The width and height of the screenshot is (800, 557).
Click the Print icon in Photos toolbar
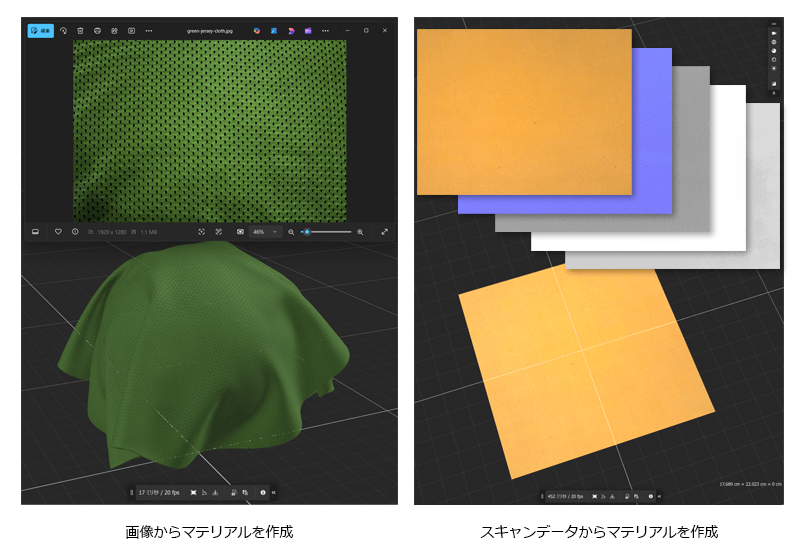coord(97,31)
